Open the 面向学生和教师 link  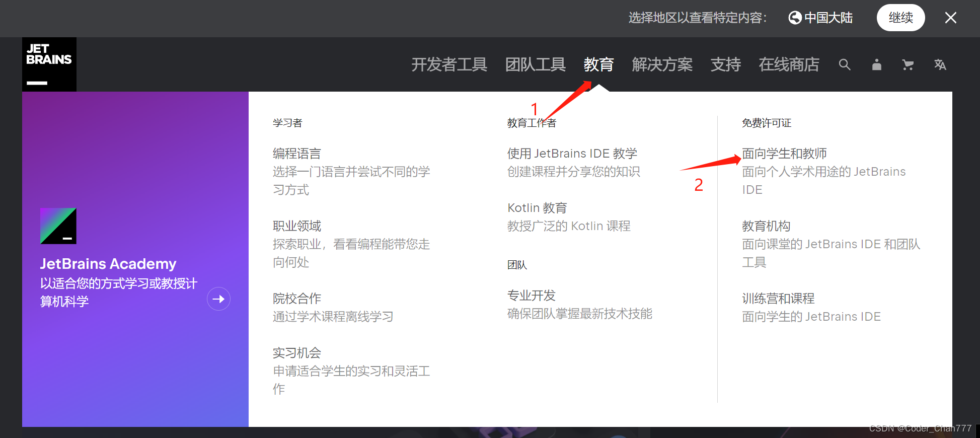coord(784,154)
